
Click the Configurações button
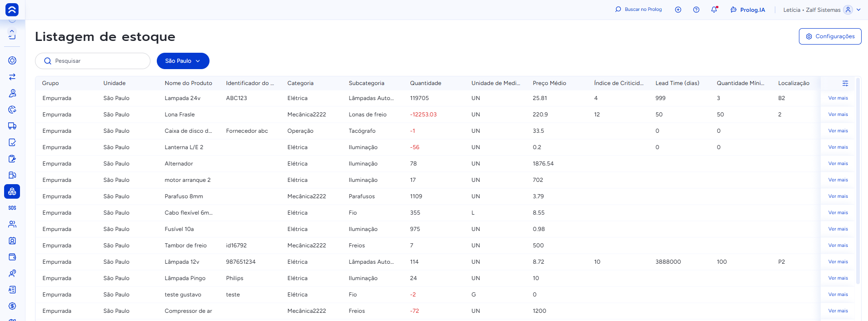(830, 36)
